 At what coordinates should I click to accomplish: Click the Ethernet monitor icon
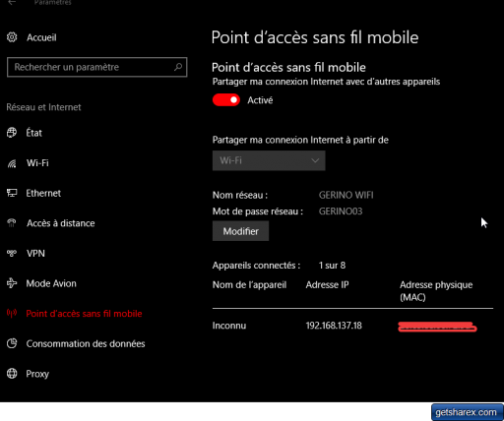tap(12, 193)
